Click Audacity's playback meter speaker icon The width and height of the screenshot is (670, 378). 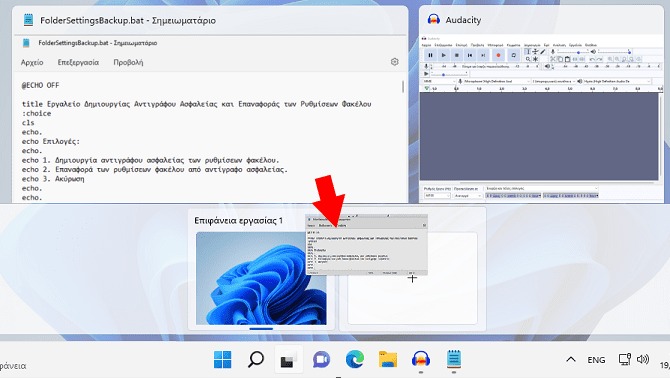click(x=547, y=66)
